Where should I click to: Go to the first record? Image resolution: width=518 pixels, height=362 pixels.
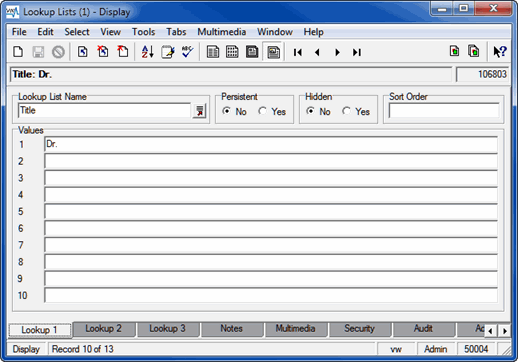click(x=298, y=52)
